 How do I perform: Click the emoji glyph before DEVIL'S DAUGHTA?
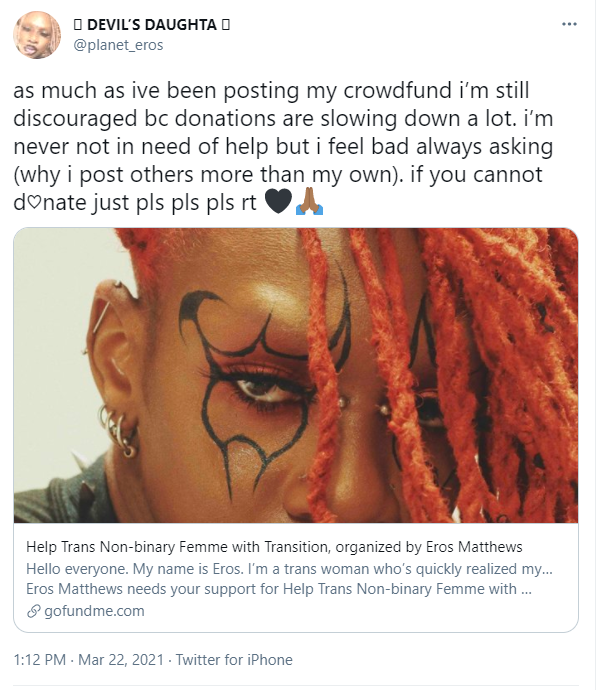tap(77, 25)
